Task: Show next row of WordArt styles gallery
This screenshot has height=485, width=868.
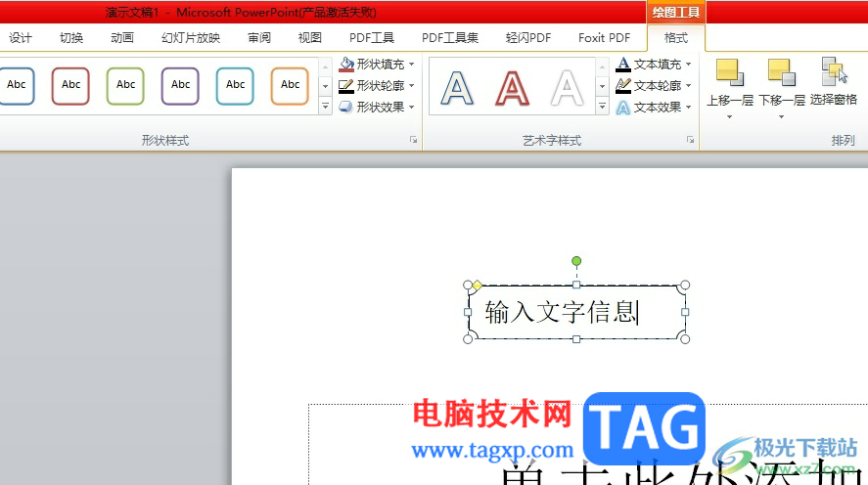Action: (x=602, y=86)
